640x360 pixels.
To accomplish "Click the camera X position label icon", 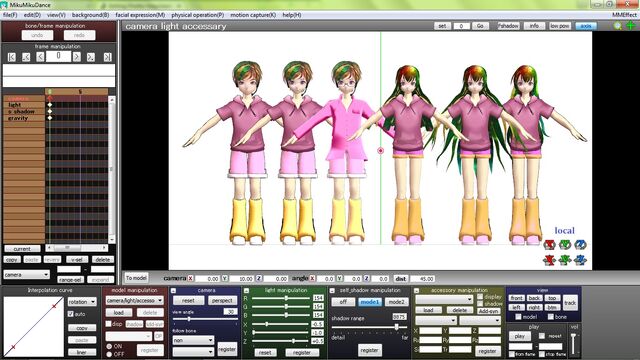I will [x=191, y=278].
